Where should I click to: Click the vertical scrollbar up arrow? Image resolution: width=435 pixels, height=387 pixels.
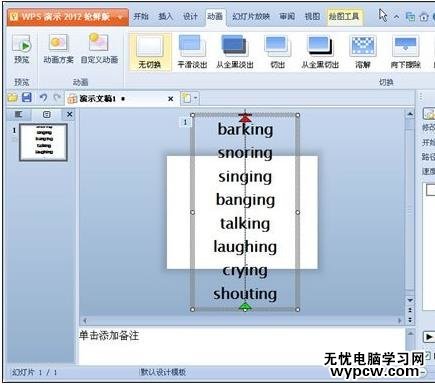410,114
